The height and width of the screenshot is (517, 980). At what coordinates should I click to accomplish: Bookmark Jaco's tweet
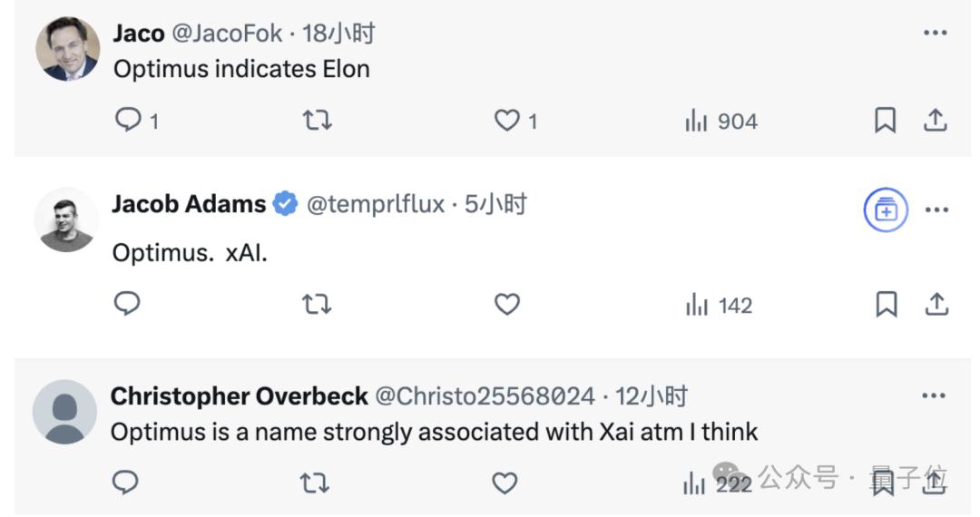point(885,121)
